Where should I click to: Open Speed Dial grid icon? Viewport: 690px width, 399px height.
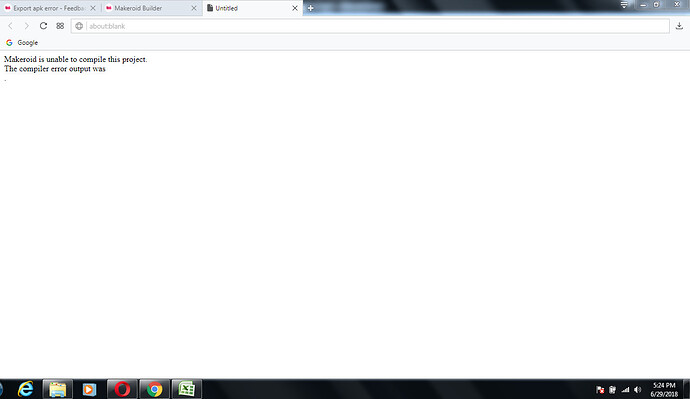point(60,26)
